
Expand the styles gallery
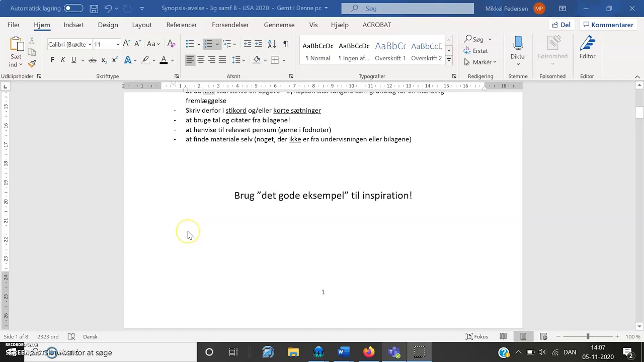tap(449, 61)
